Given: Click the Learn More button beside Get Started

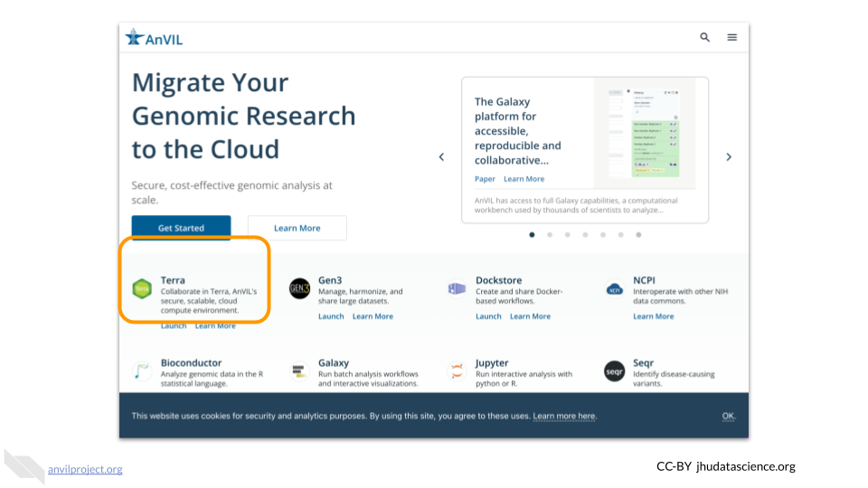Looking at the screenshot, I should point(297,228).
